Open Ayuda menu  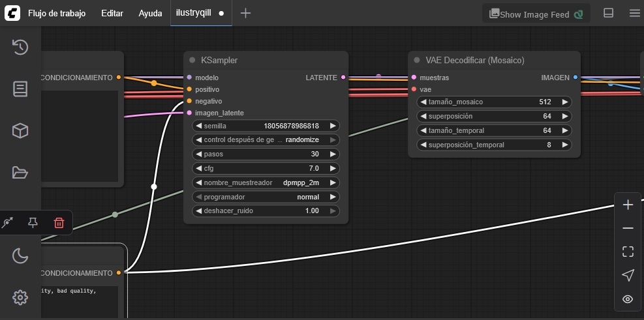coord(150,13)
